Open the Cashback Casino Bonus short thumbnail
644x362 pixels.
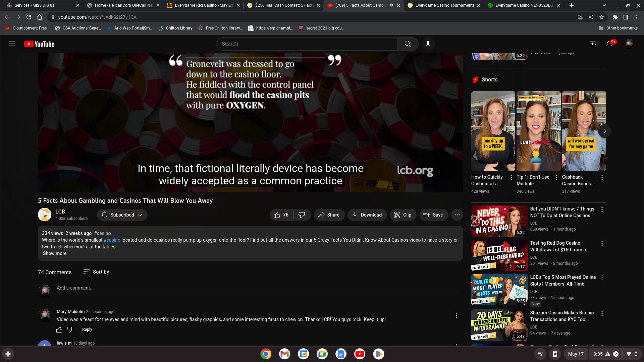tap(584, 131)
